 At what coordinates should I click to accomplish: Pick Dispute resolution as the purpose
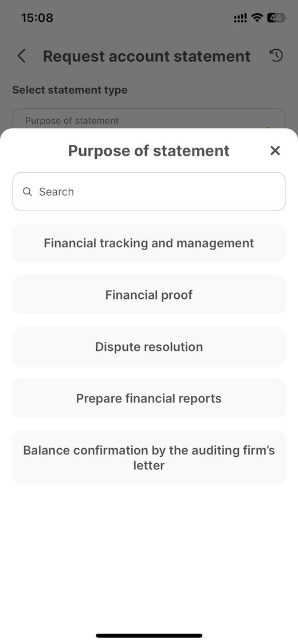point(149,347)
